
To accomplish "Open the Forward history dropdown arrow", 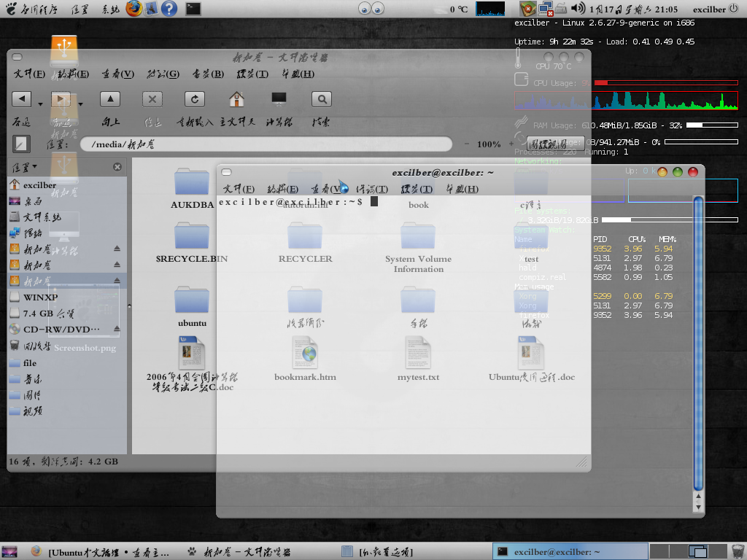I will 80,104.
